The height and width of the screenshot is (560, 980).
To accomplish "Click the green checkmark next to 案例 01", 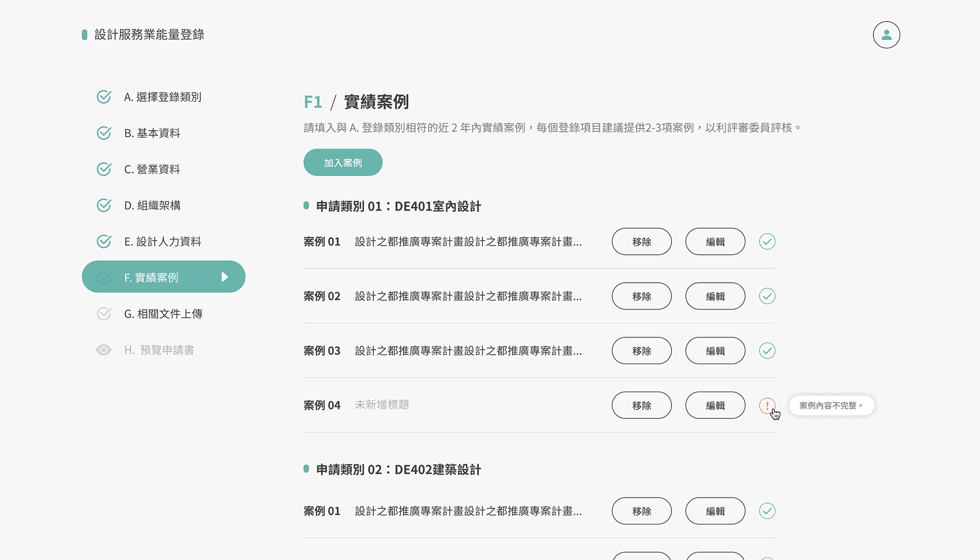I will pos(767,241).
